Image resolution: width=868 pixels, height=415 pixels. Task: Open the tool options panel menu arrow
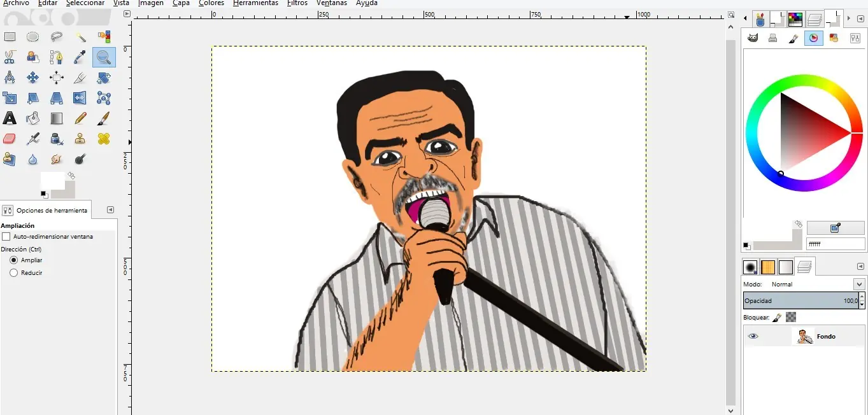110,209
